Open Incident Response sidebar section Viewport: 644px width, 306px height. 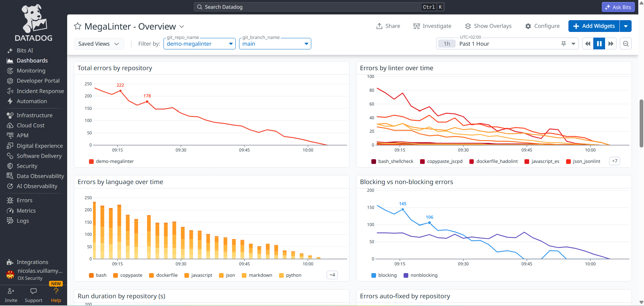(x=40, y=91)
